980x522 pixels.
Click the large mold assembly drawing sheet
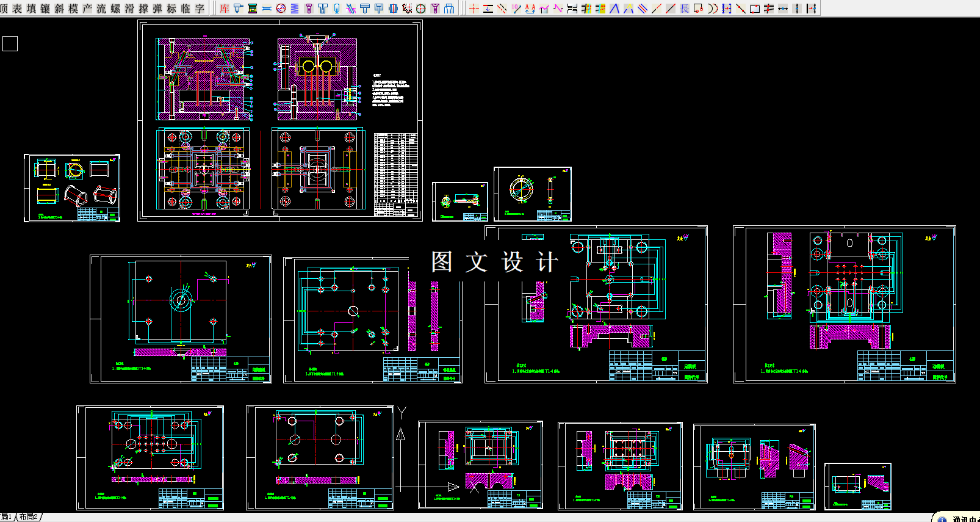pyautogui.click(x=280, y=120)
